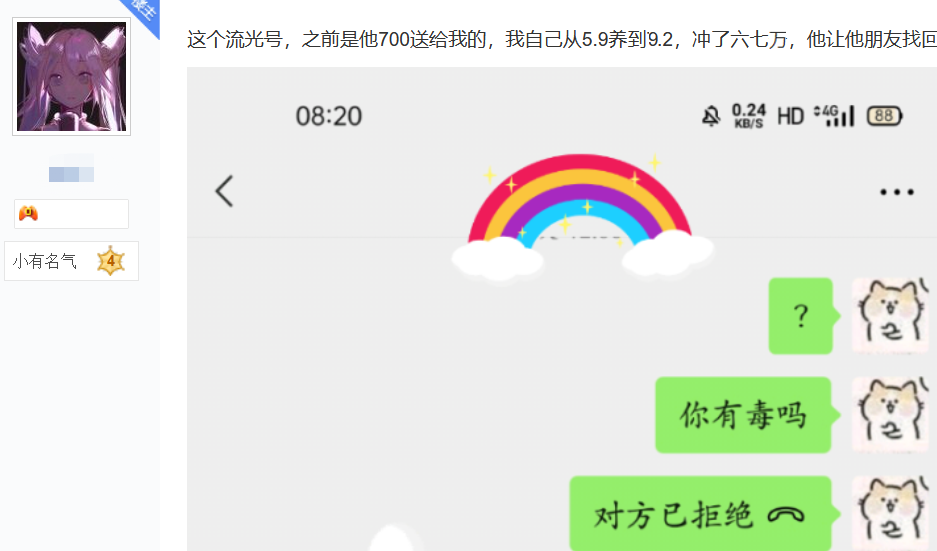Click the blue 楼主 corner ribbon
937x551 pixels.
coord(143,13)
